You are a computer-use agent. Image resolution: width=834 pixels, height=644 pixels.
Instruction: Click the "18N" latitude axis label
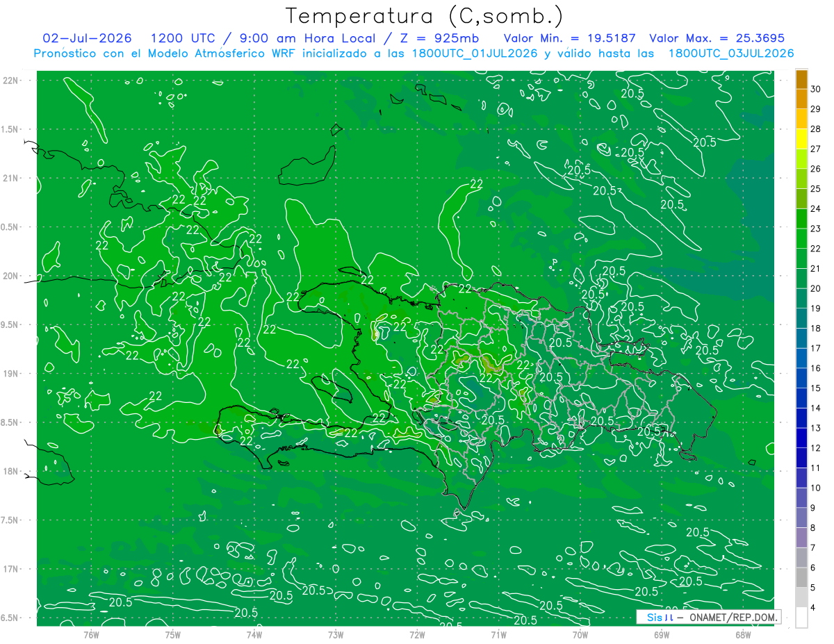(10, 471)
